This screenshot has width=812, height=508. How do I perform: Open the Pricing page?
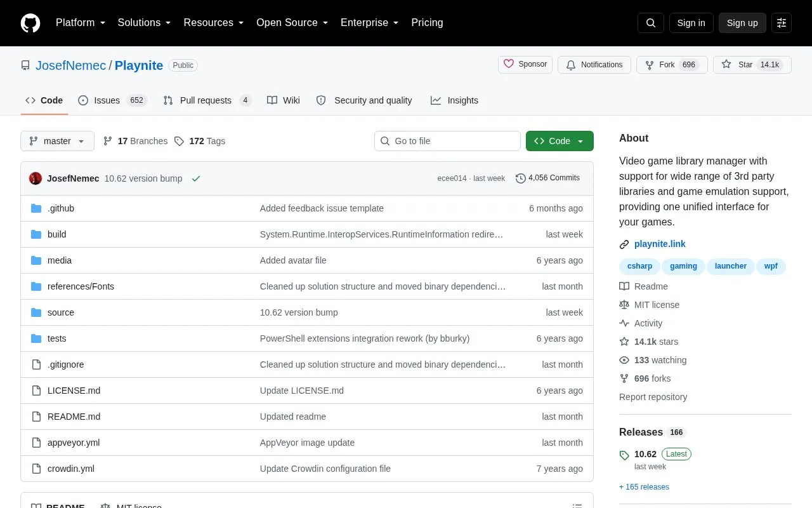[427, 23]
